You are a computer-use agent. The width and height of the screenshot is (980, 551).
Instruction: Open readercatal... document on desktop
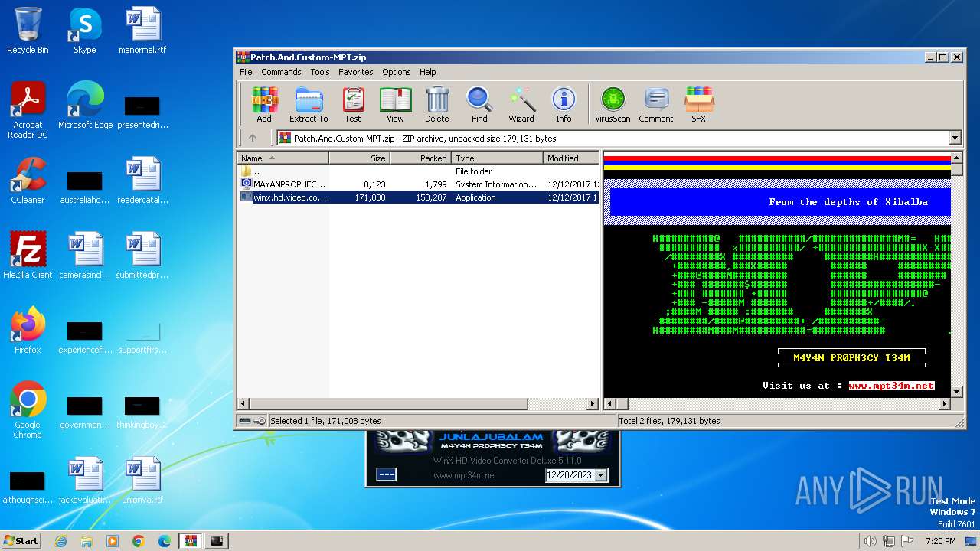142,181
